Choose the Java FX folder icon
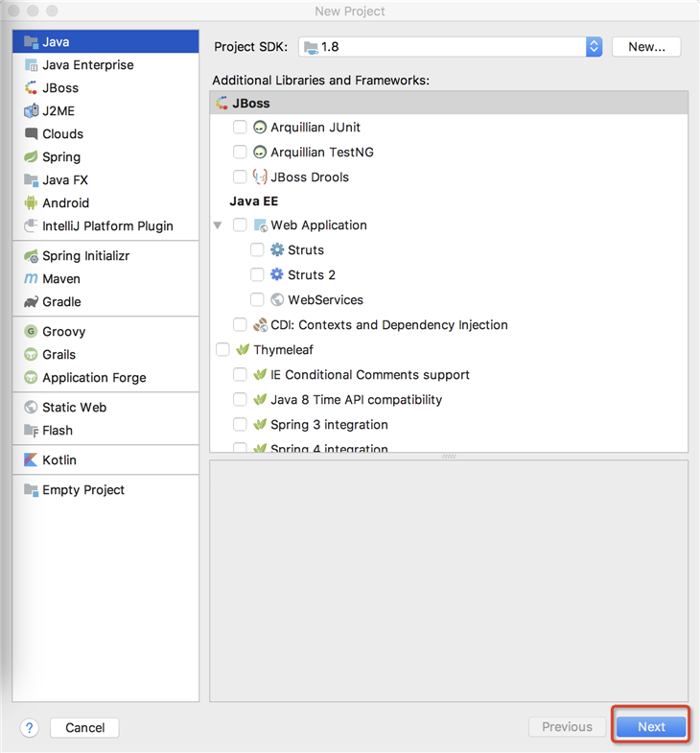Screen dimensions: 700x753 click(32, 180)
